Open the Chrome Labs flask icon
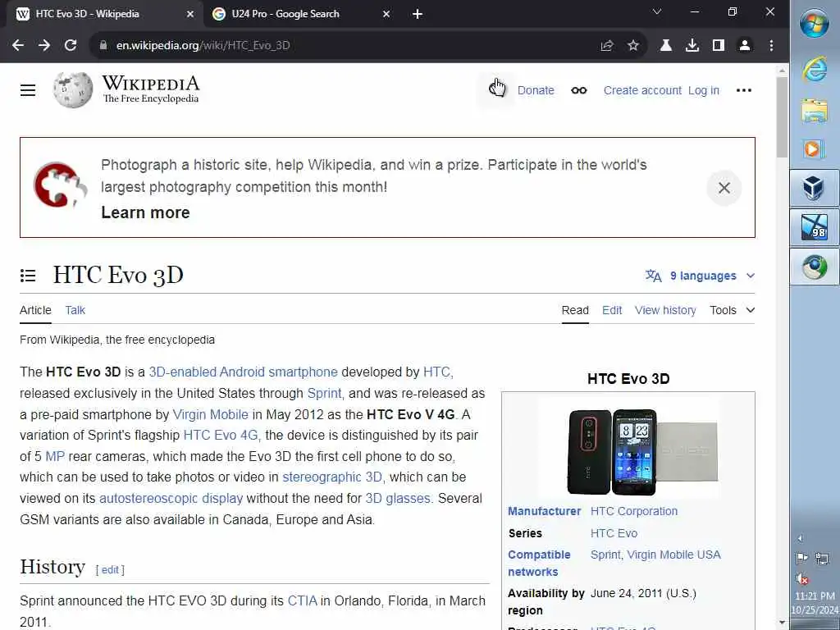The width and height of the screenshot is (840, 630). 666,46
